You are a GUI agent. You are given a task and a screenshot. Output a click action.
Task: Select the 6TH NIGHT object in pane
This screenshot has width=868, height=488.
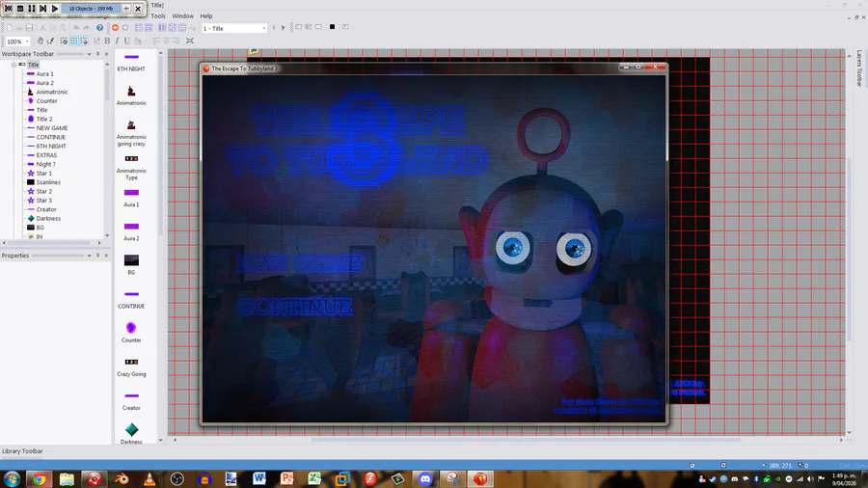click(131, 62)
